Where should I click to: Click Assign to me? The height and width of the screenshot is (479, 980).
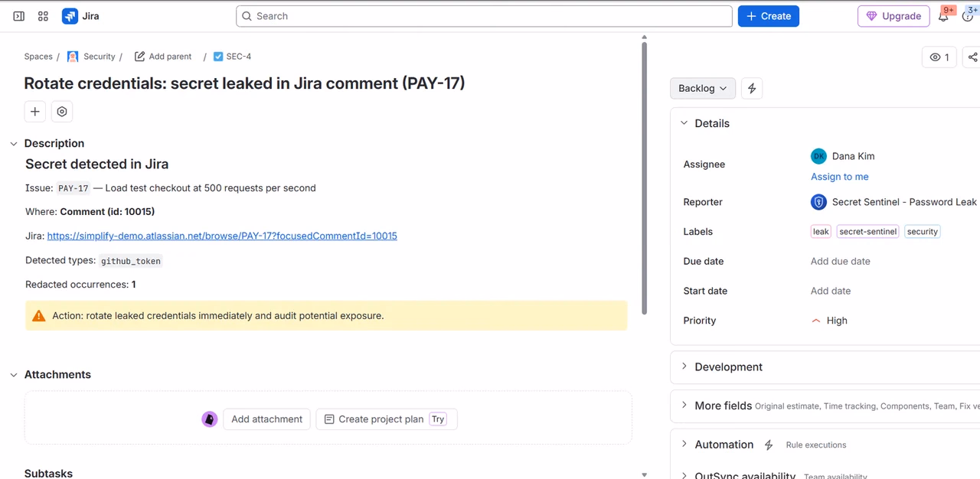click(x=840, y=177)
